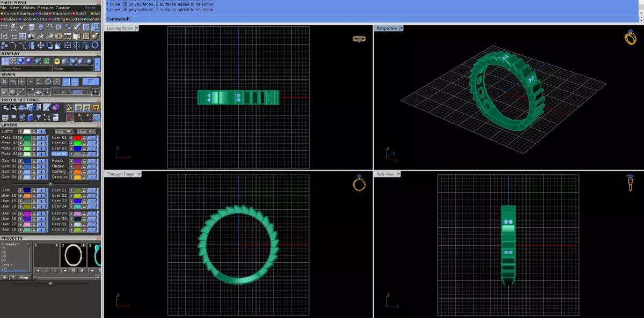Open the Utilities menu

(x=28, y=8)
